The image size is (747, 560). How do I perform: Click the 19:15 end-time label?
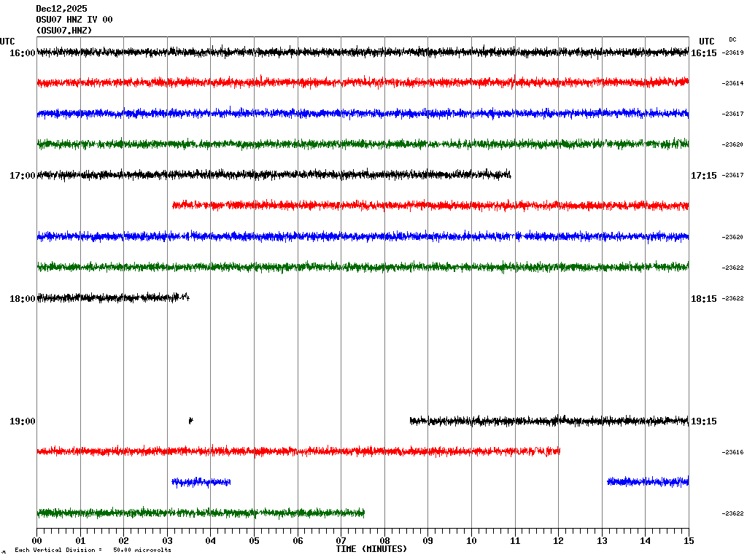(703, 421)
